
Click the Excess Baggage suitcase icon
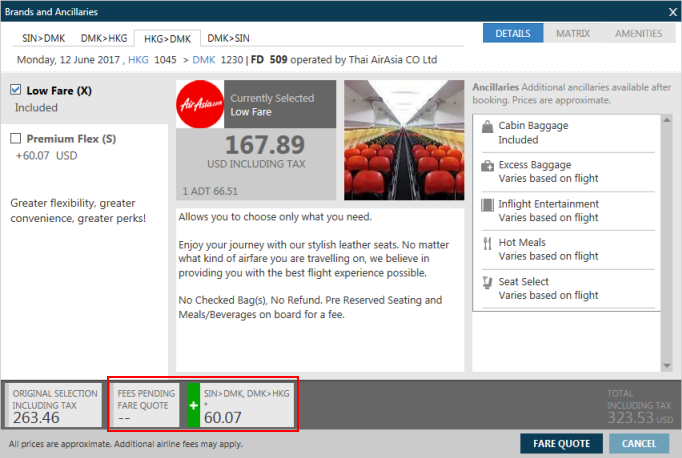[x=486, y=166]
